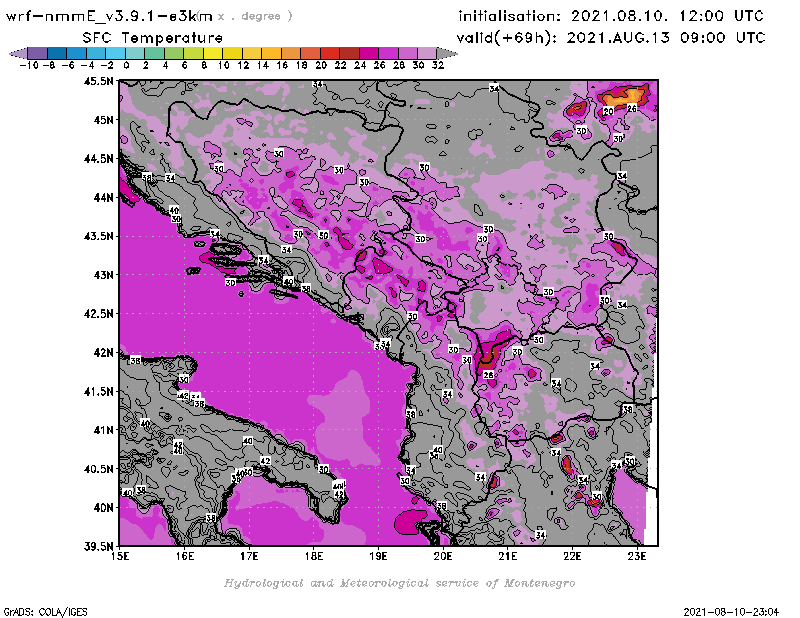Click the latitude label '41N'
The height and width of the screenshot is (618, 800).
pos(104,430)
